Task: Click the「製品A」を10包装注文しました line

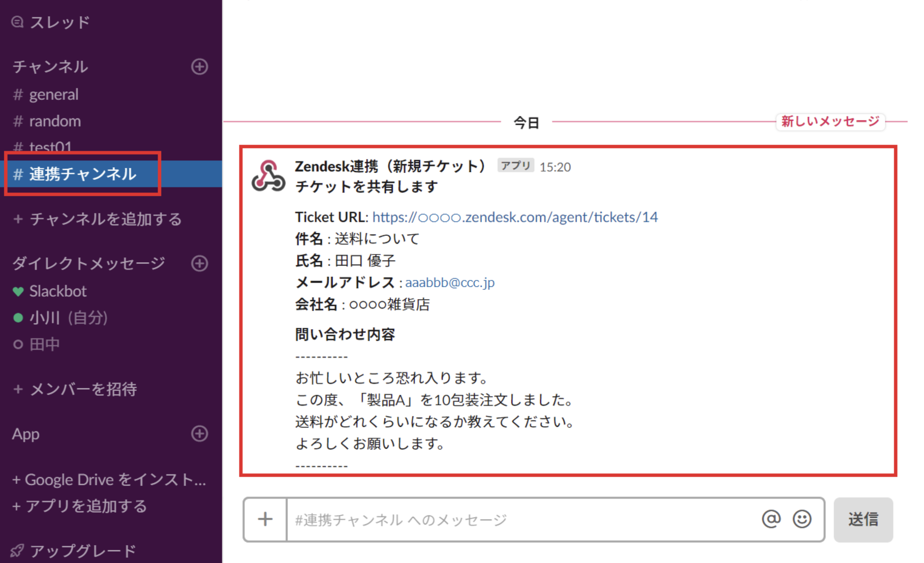Action: pos(434,400)
